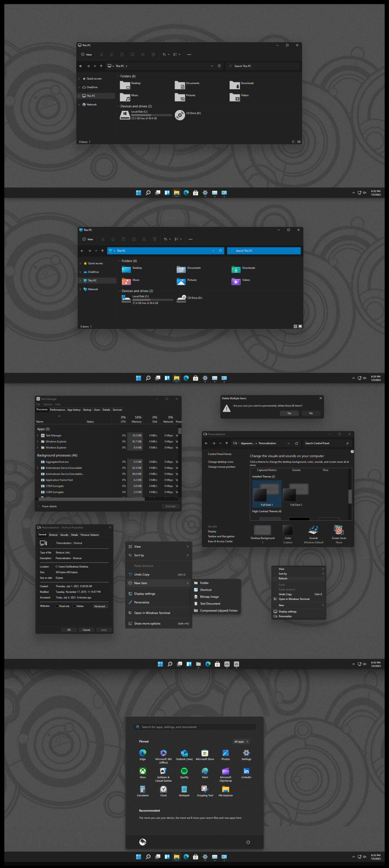Click Yes in the Delete Multiple Items dialog
This screenshot has height=868, width=389.
click(289, 413)
